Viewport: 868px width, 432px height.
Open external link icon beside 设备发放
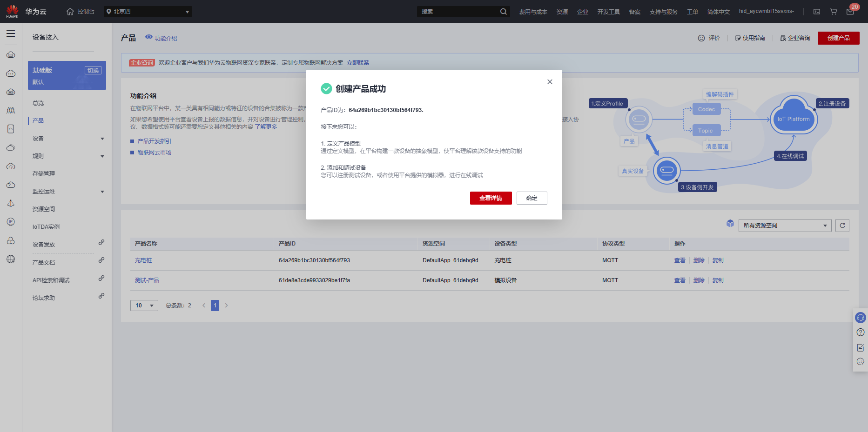(x=101, y=243)
